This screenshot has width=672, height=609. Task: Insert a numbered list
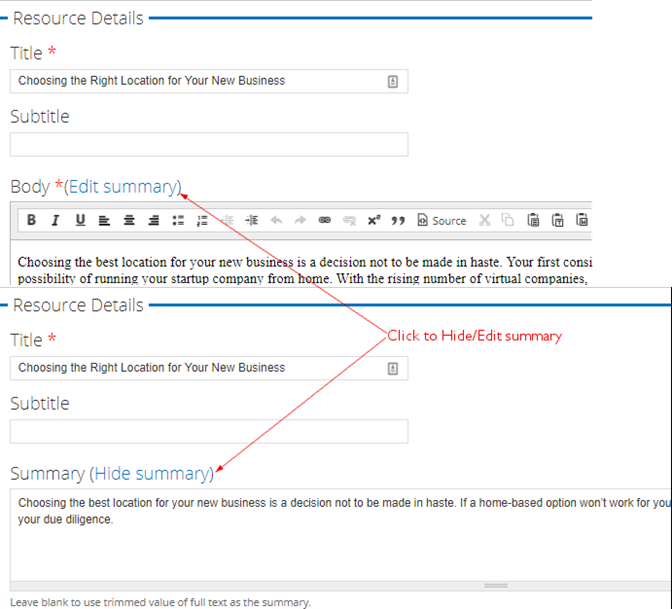[x=202, y=220]
